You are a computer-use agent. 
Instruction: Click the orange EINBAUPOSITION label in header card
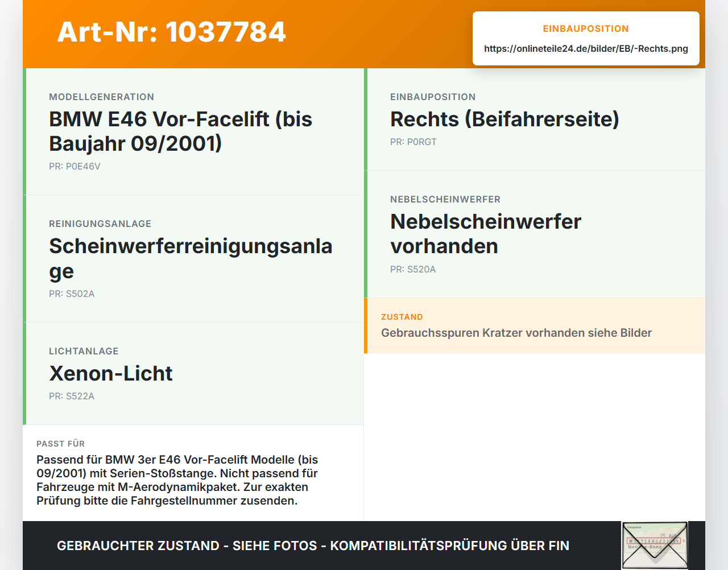[586, 28]
